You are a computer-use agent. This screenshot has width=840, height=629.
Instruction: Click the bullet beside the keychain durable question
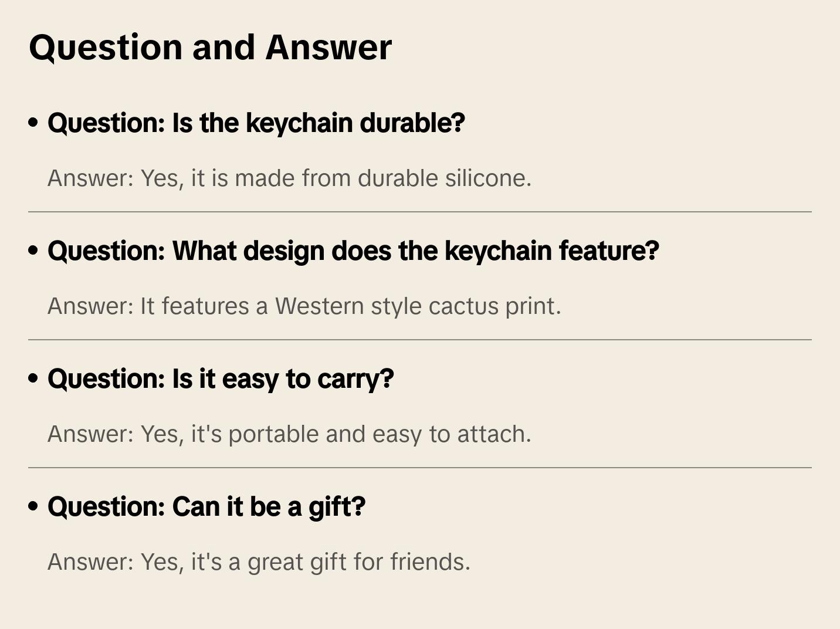click(x=33, y=123)
